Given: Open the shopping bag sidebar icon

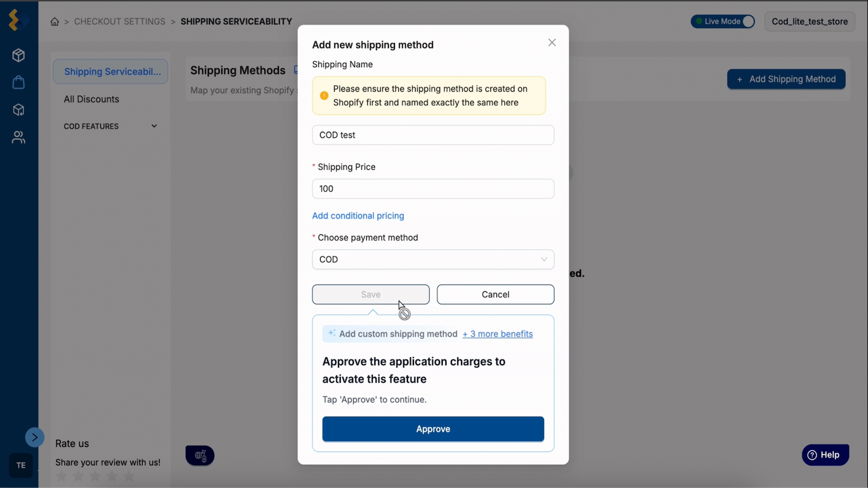Looking at the screenshot, I should (18, 82).
